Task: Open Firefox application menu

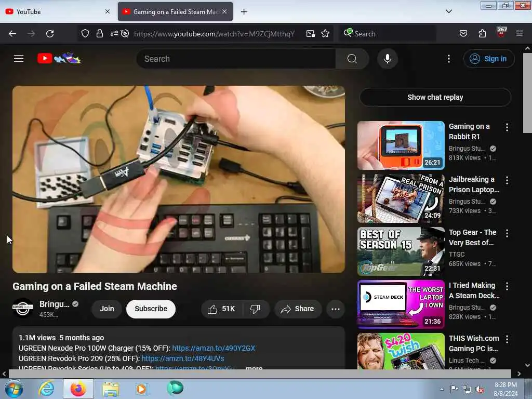Action: (x=519, y=33)
